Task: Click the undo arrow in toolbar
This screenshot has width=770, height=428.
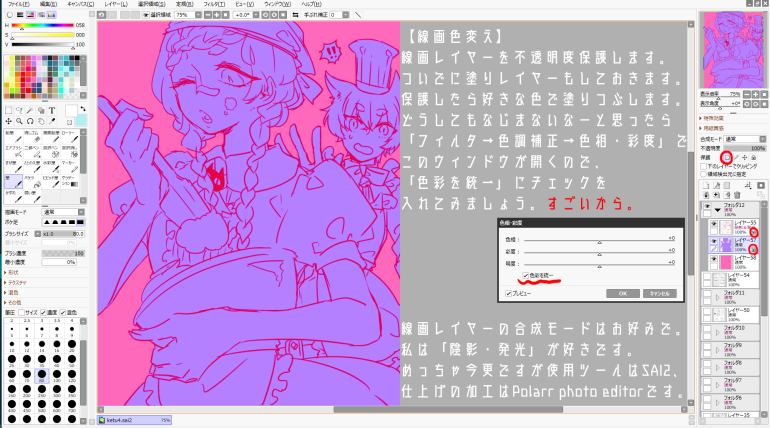Action: click(102, 15)
